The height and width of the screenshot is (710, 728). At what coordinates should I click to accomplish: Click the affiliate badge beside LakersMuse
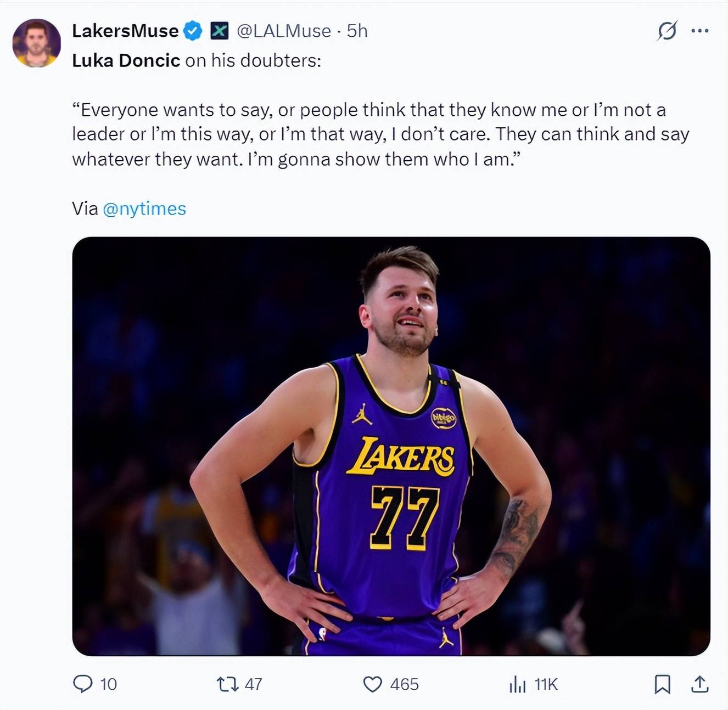click(219, 31)
